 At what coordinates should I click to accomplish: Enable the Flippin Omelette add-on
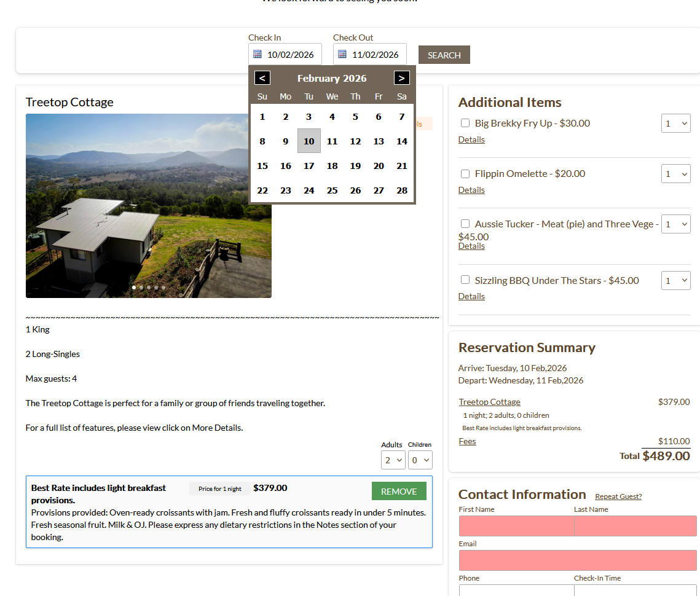coord(465,174)
